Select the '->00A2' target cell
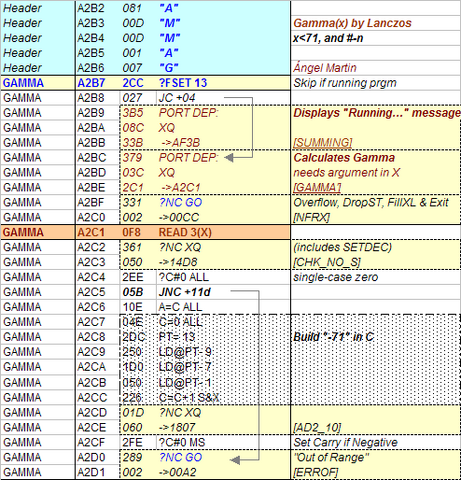The height and width of the screenshot is (480, 461). coord(178,472)
